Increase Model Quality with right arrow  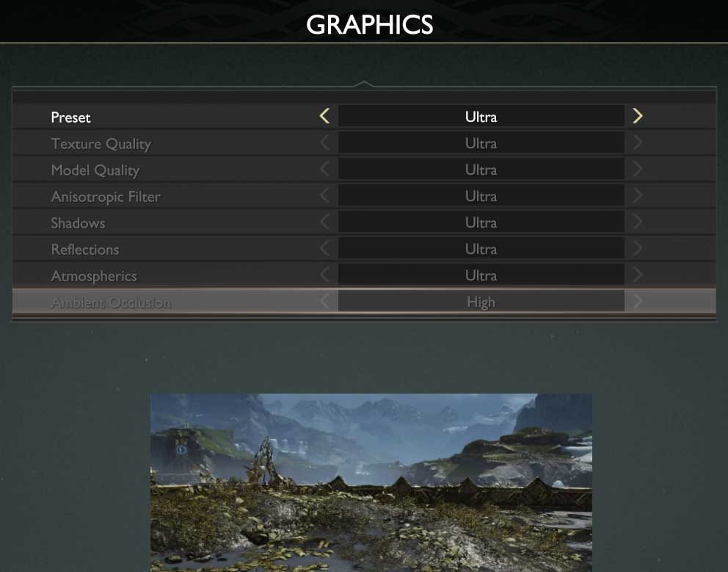pyautogui.click(x=637, y=170)
